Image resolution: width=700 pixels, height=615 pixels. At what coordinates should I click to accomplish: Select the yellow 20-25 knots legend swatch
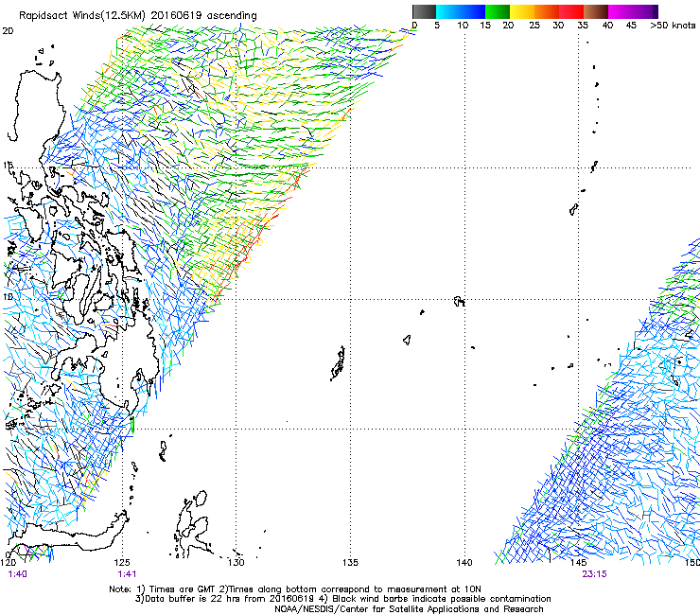tap(522, 11)
